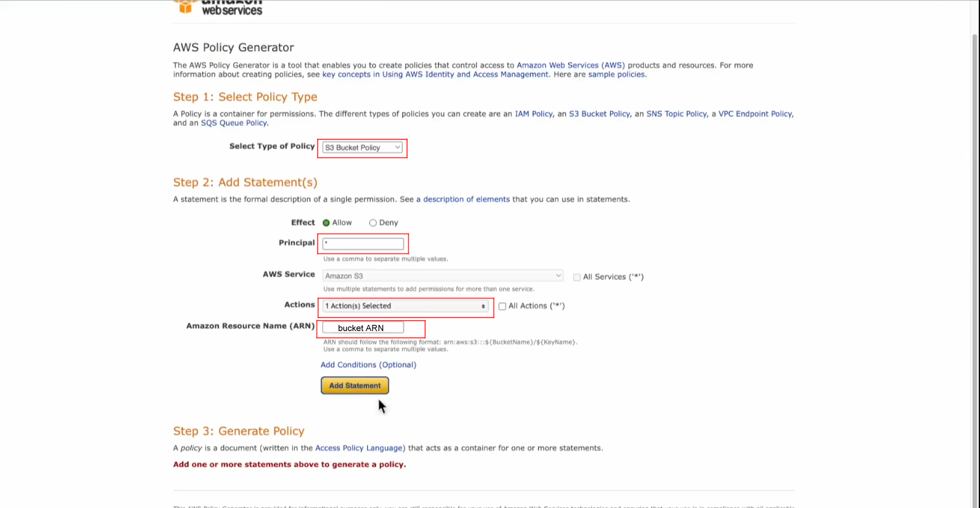The image size is (980, 508).
Task: Click the AWS Policy Generator heading
Action: coord(234,47)
